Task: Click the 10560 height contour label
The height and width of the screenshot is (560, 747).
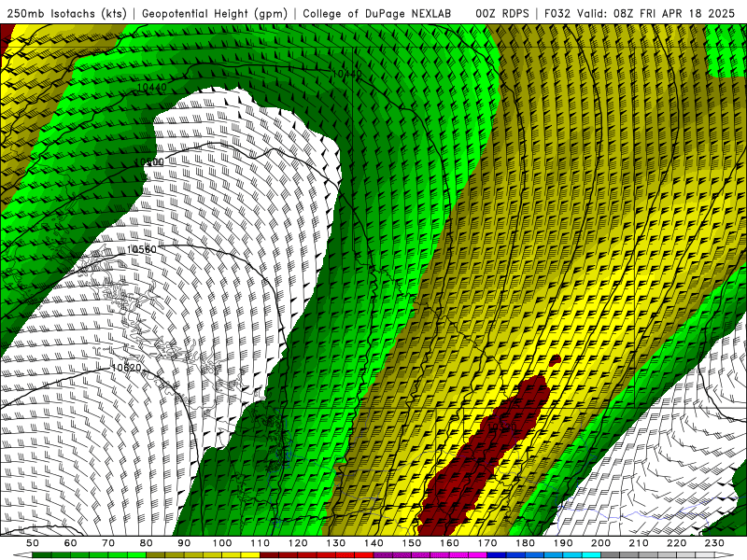Action: pos(142,249)
